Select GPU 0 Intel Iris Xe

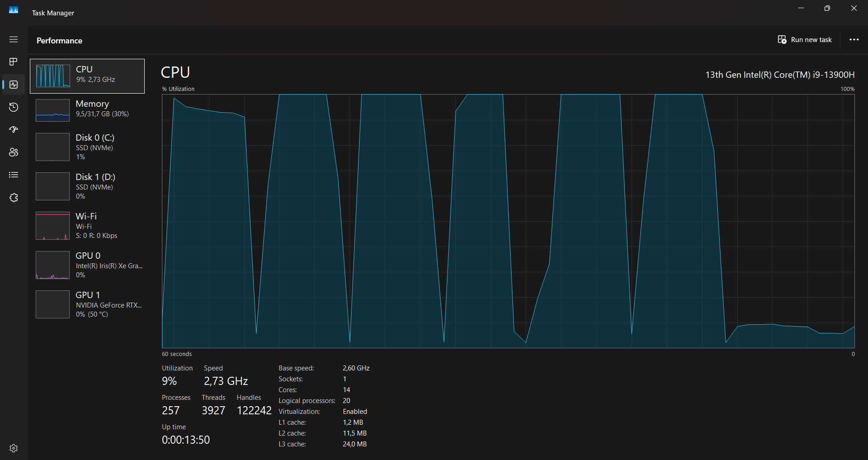[87, 265]
